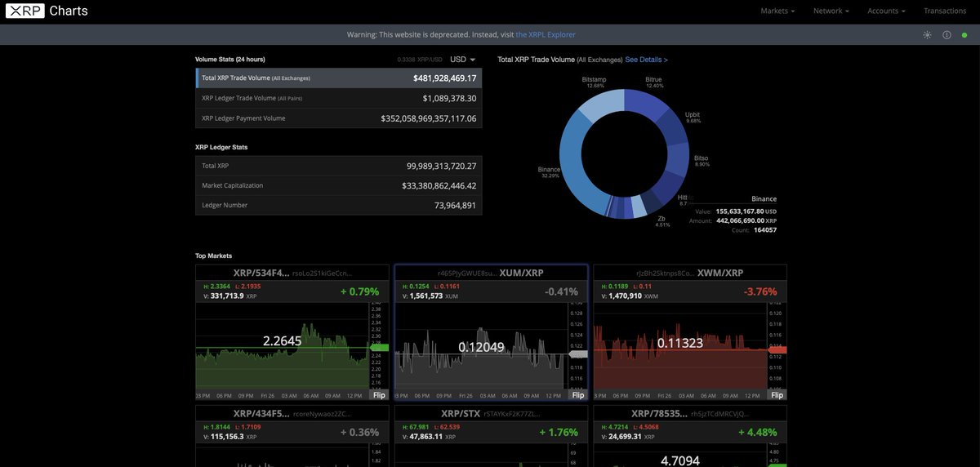
Task: Click the -3.76% change on XWM/XRP
Action: 760,291
